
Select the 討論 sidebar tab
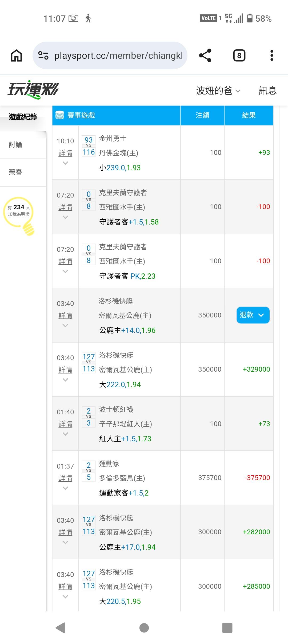[x=16, y=145]
